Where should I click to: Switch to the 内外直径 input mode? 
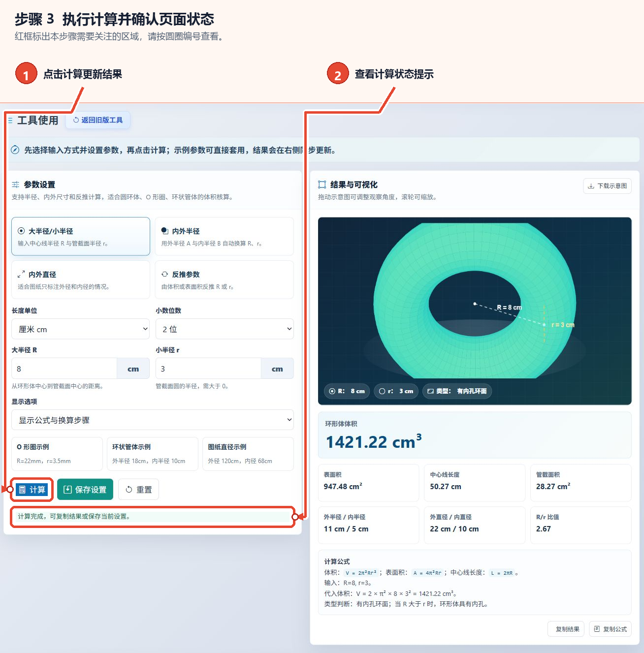pyautogui.click(x=81, y=280)
